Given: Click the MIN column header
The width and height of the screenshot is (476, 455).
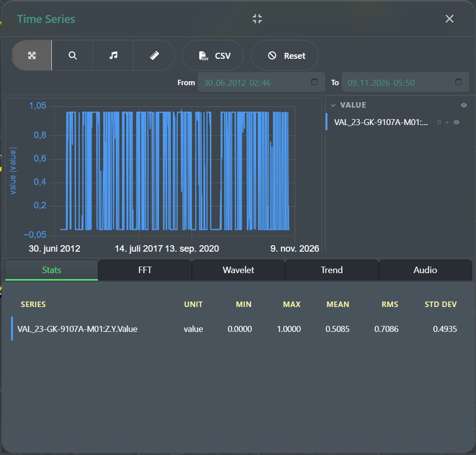Looking at the screenshot, I should tap(243, 304).
